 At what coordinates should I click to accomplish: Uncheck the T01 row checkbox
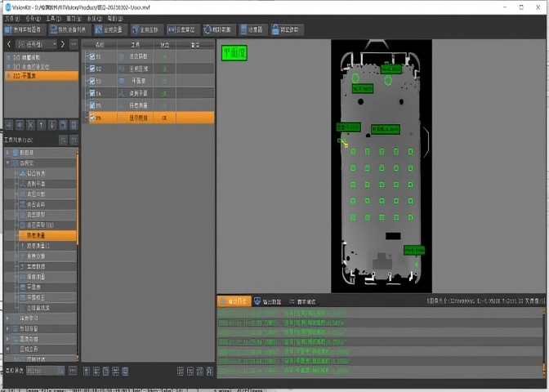coord(91,56)
